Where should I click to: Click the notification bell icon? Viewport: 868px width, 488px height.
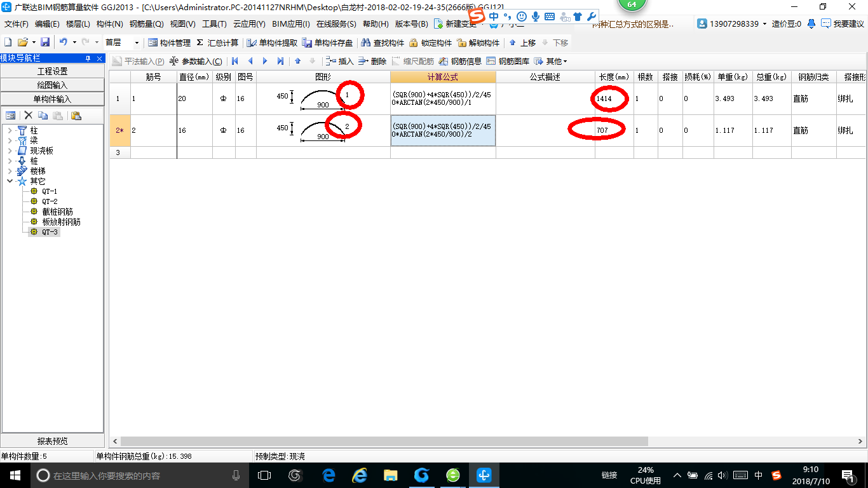[811, 24]
